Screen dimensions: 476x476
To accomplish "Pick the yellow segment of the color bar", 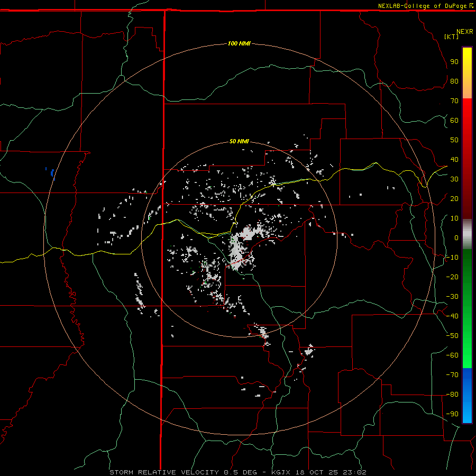I will coord(467,73).
